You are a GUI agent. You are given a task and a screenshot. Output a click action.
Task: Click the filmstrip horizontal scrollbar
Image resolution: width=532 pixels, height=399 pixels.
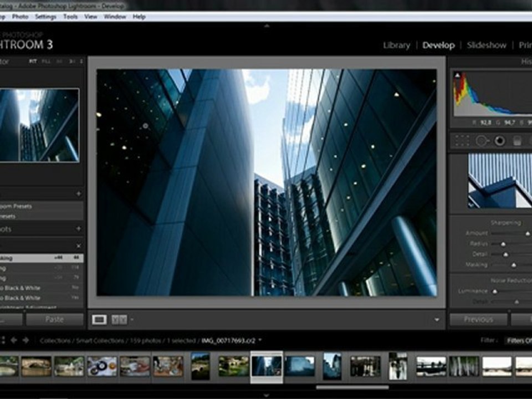click(x=352, y=387)
